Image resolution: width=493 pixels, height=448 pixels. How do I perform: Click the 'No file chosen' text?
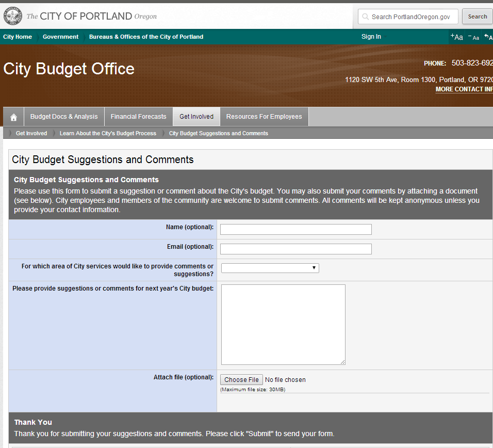tap(285, 380)
